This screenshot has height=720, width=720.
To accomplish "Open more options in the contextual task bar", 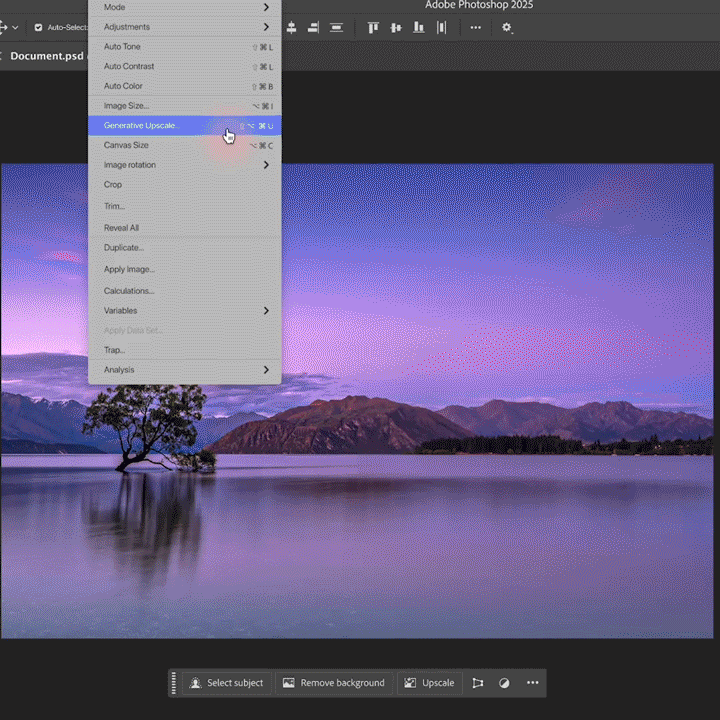I will tap(533, 683).
